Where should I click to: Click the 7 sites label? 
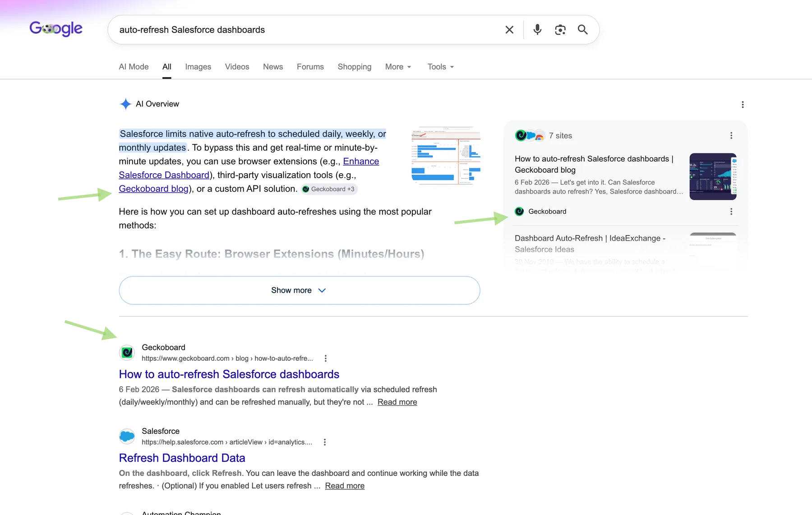[560, 136]
